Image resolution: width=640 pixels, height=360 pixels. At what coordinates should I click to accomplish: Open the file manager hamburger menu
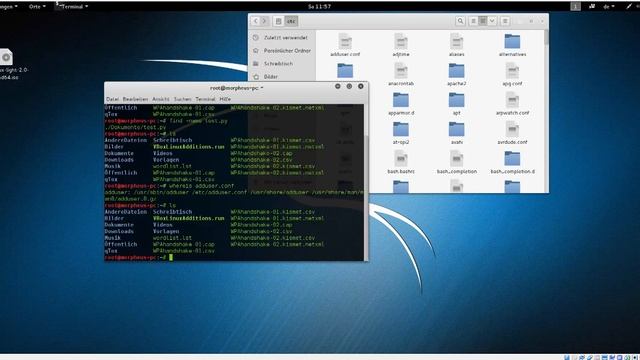505,21
